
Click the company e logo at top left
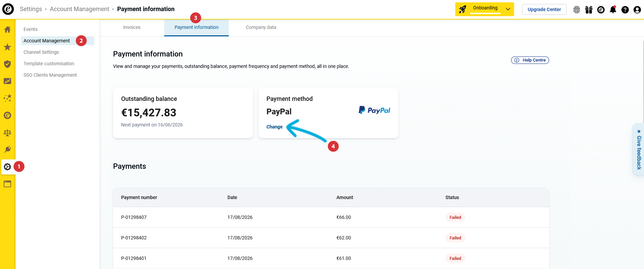coord(8,9)
